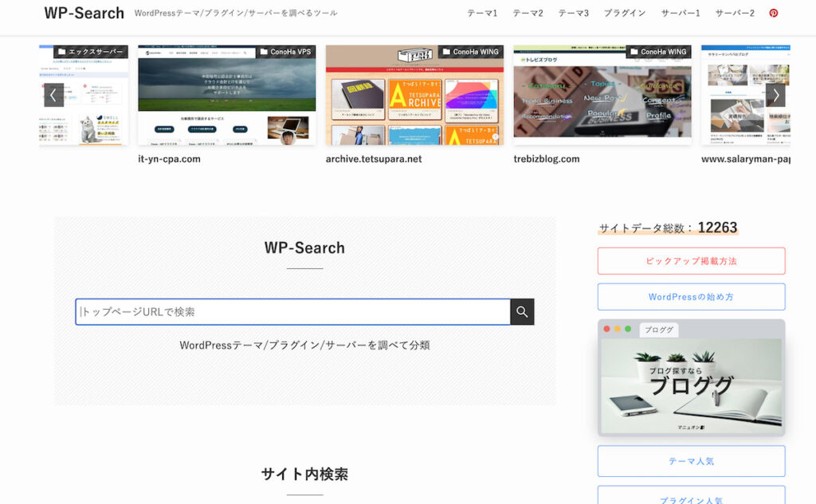This screenshot has height=504, width=816.
Task: Open the サーバー2 menu item
Action: tap(734, 13)
